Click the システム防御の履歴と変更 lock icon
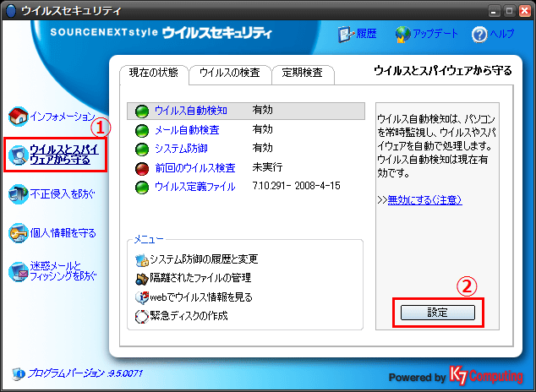 [141, 260]
